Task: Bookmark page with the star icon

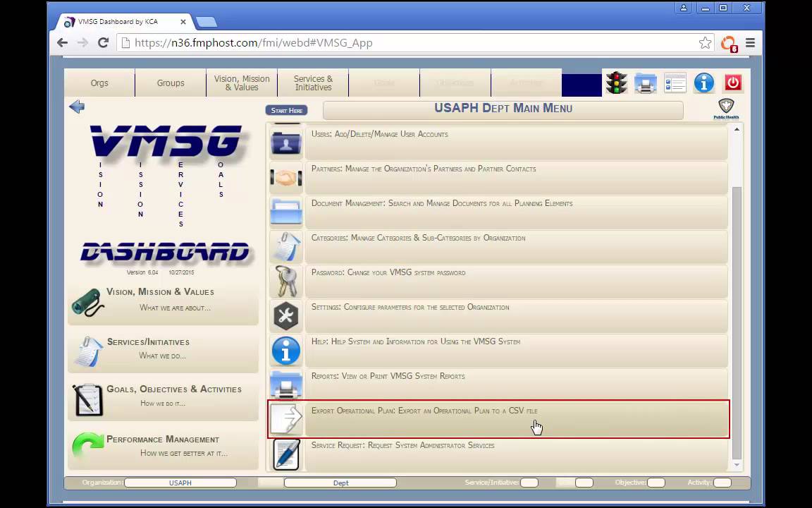Action: pyautogui.click(x=705, y=43)
